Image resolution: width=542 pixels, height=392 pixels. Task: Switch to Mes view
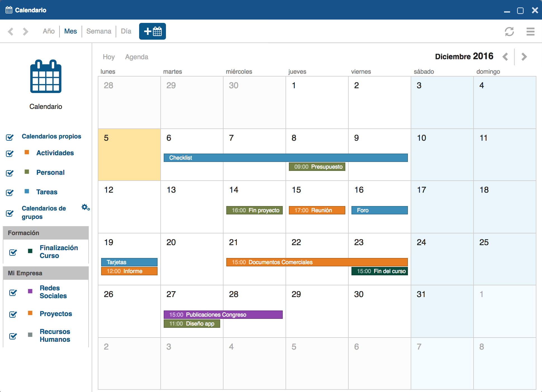70,31
